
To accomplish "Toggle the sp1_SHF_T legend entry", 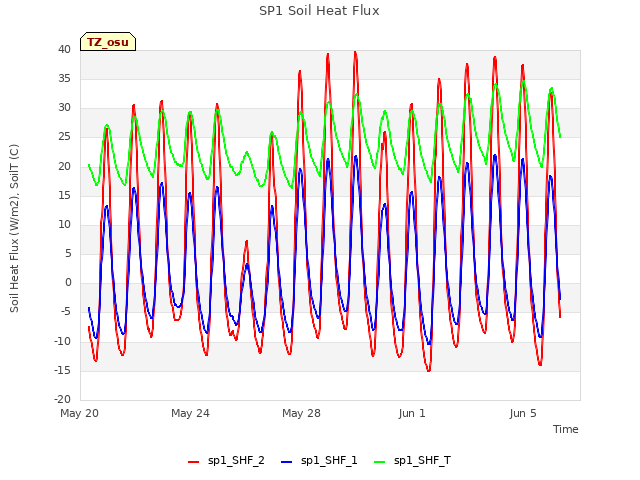I will pyautogui.click(x=412, y=461).
